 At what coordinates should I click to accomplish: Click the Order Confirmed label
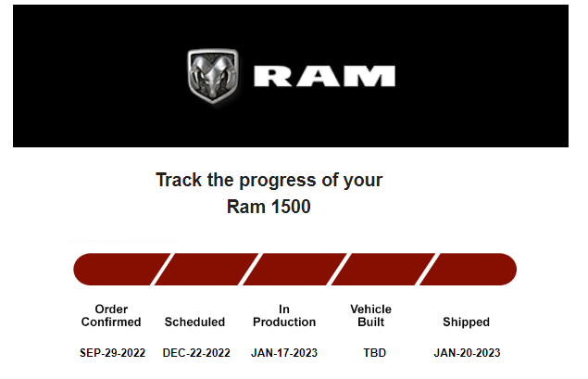(x=111, y=316)
